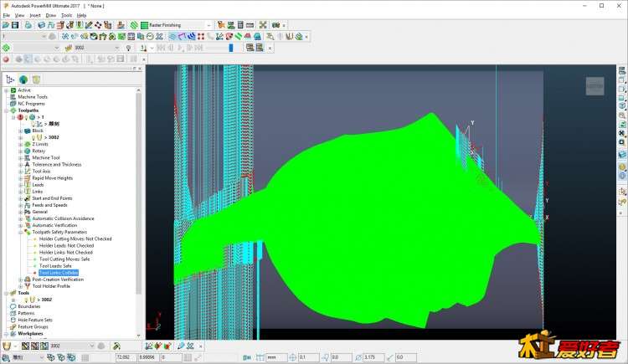Click the light bulb icon beside tool dropdown

coord(128,48)
